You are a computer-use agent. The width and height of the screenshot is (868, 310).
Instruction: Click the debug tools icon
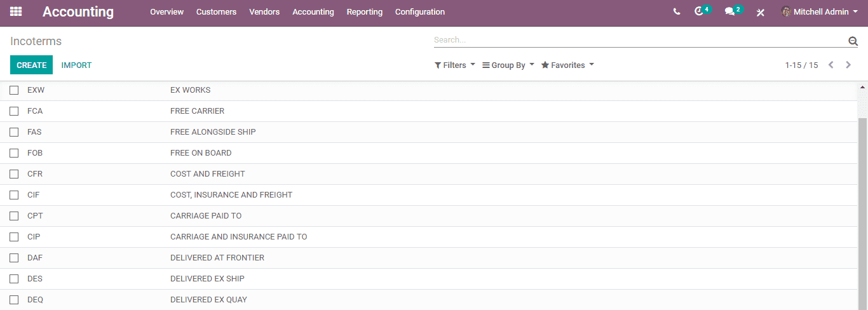click(x=760, y=12)
